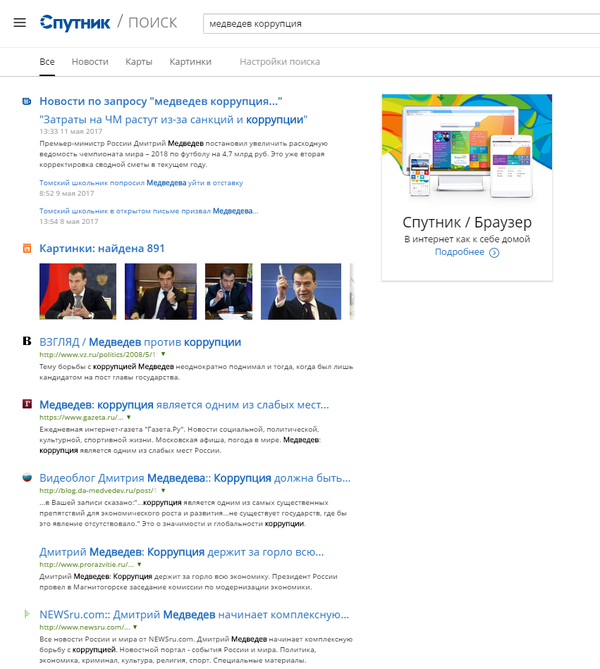Click the Gazeta.ru favicon
The width and height of the screenshot is (600, 669).
click(x=27, y=405)
